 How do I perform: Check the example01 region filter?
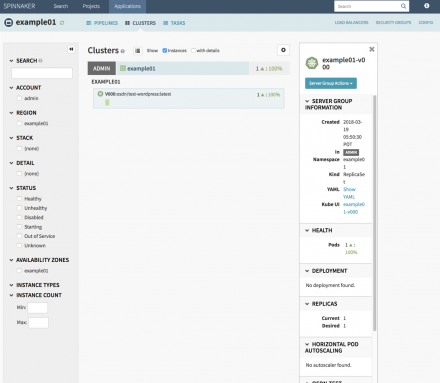point(19,123)
